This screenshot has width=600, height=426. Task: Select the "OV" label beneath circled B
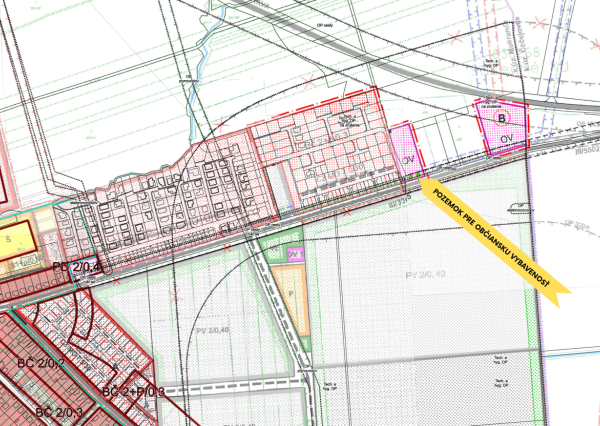[507, 139]
